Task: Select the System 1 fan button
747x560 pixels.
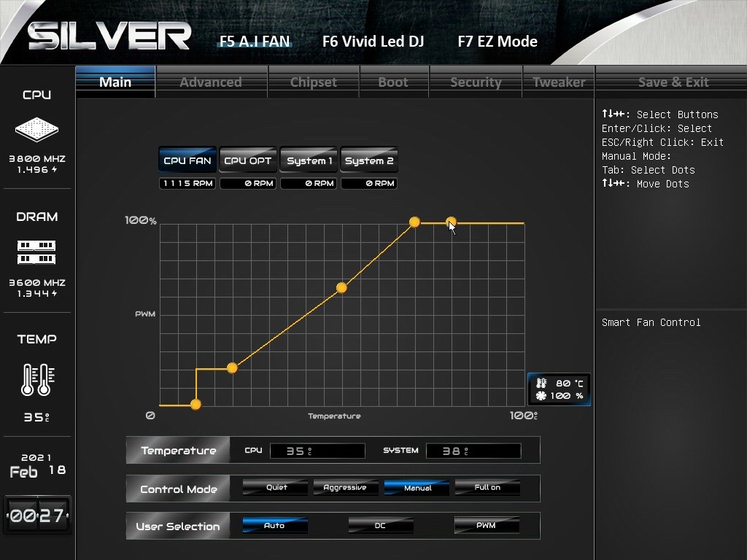Action: coord(309,160)
